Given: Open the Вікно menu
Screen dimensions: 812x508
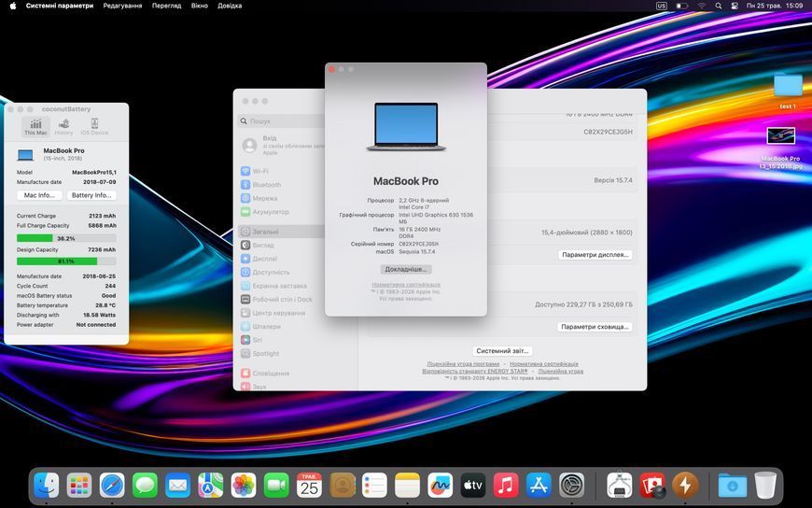Looking at the screenshot, I should pyautogui.click(x=199, y=6).
